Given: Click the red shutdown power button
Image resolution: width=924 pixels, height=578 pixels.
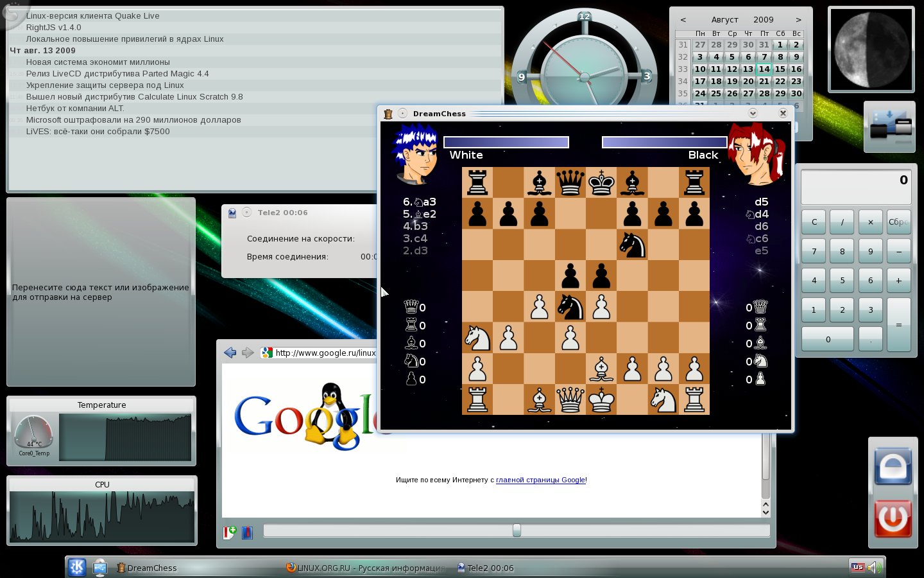Looking at the screenshot, I should (x=893, y=519).
